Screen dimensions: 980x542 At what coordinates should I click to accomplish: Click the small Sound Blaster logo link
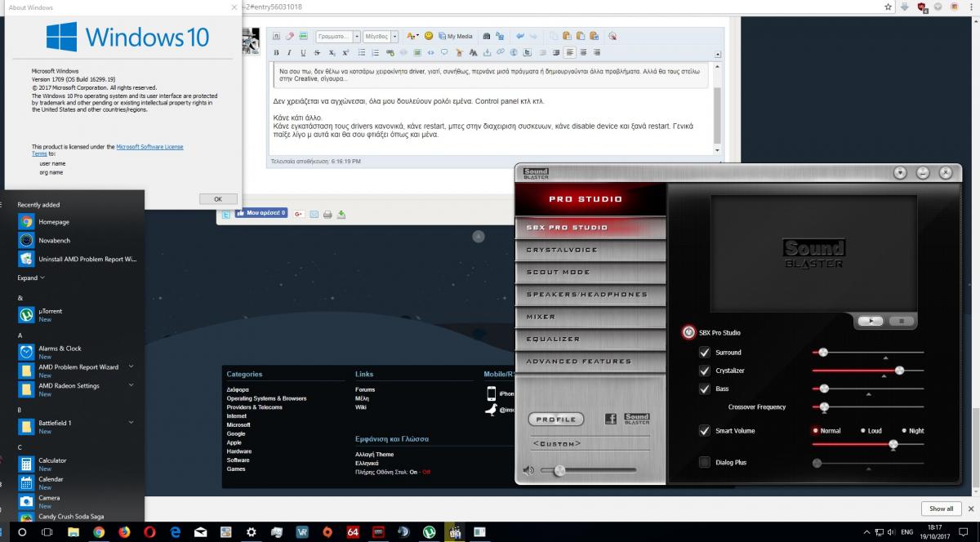(637, 419)
